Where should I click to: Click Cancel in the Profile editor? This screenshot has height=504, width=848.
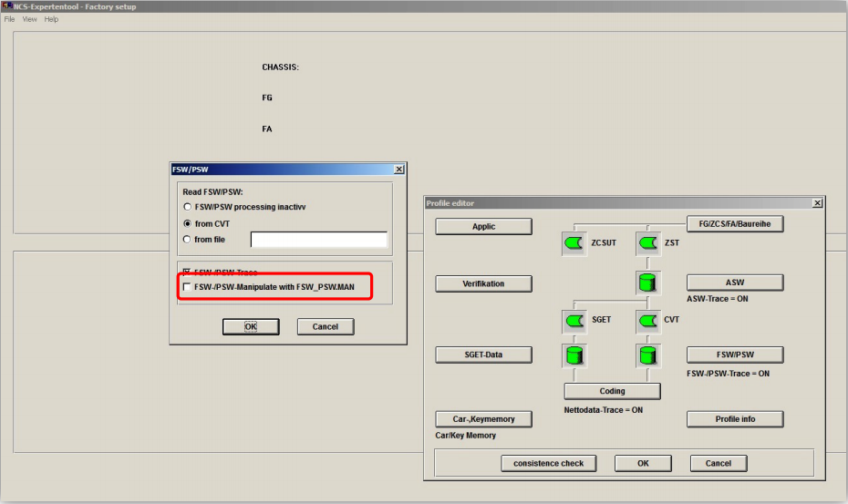(x=719, y=463)
